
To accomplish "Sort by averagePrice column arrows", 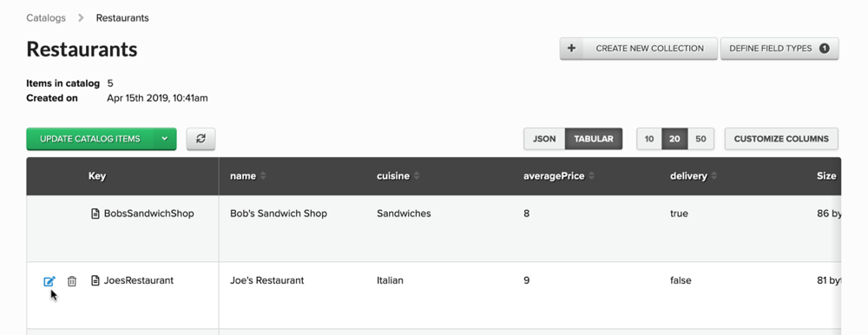I will [591, 176].
